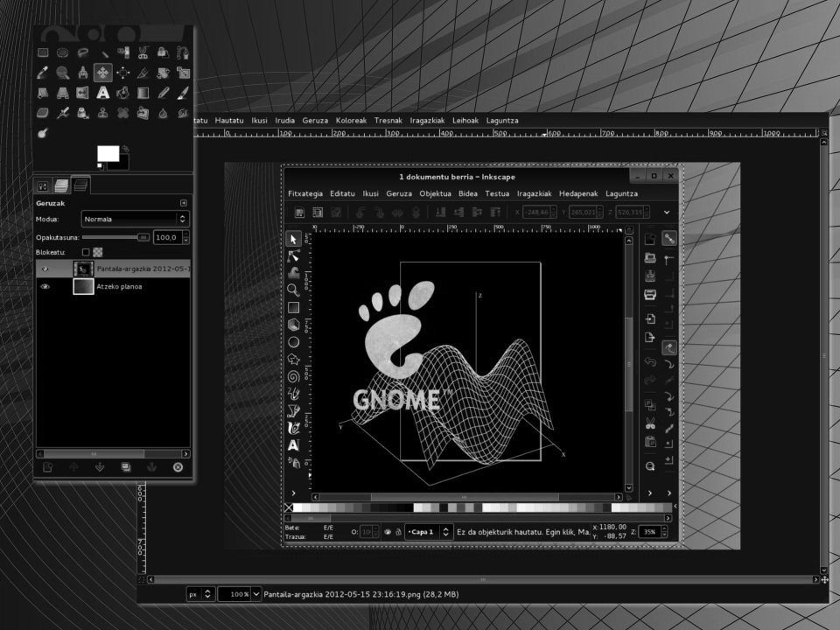This screenshot has height=630, width=840.
Task: Open the Fitxategia menu in Inkscape
Action: pos(305,193)
